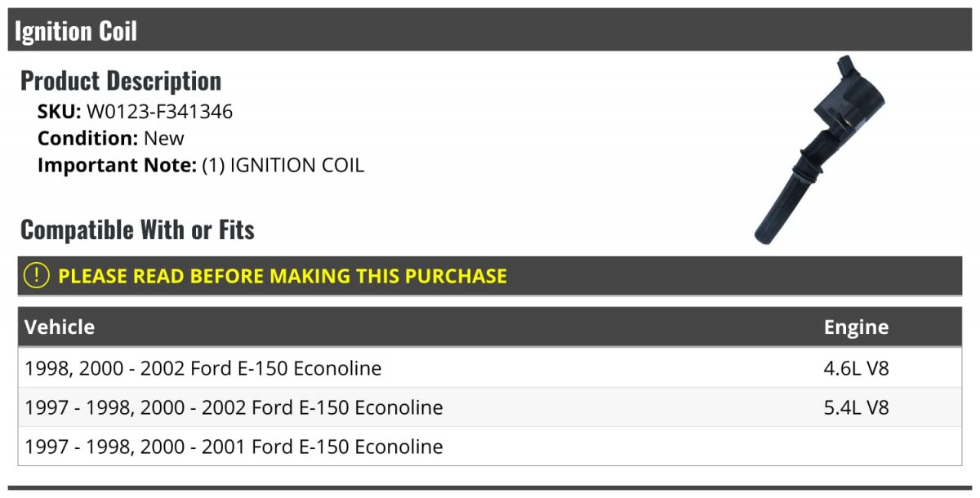Click the "Condition:" label
The width and height of the screenshot is (980, 498).
click(x=88, y=138)
